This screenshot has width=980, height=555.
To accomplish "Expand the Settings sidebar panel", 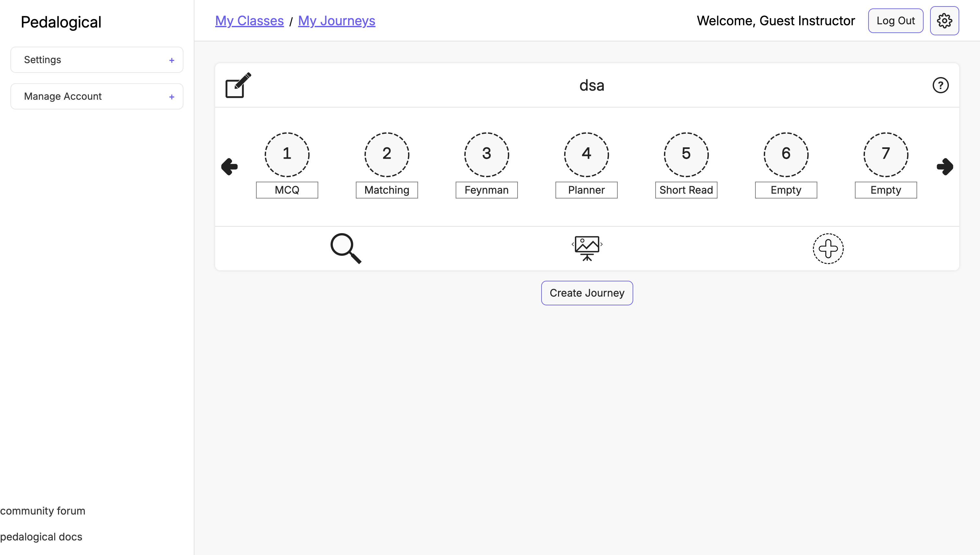I will (97, 60).
